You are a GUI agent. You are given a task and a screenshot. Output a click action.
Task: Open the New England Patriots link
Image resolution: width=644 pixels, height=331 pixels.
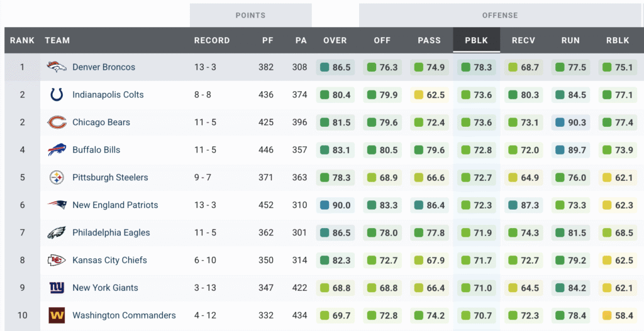click(115, 205)
